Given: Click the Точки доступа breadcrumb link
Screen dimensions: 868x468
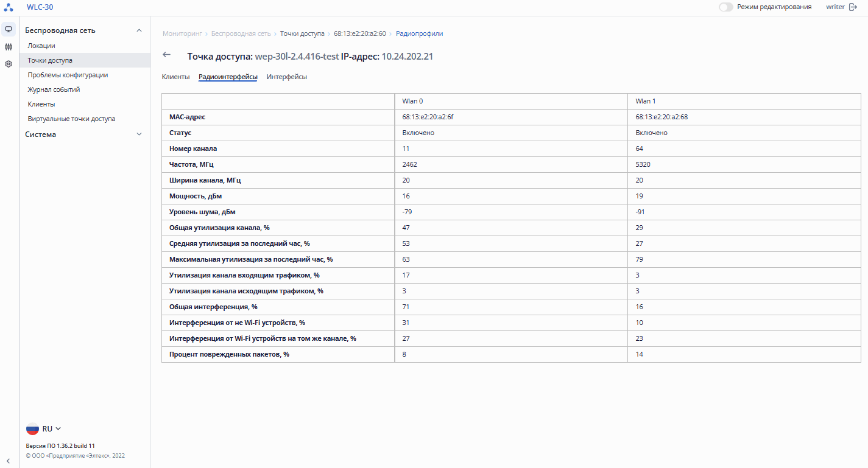Looking at the screenshot, I should [x=302, y=34].
